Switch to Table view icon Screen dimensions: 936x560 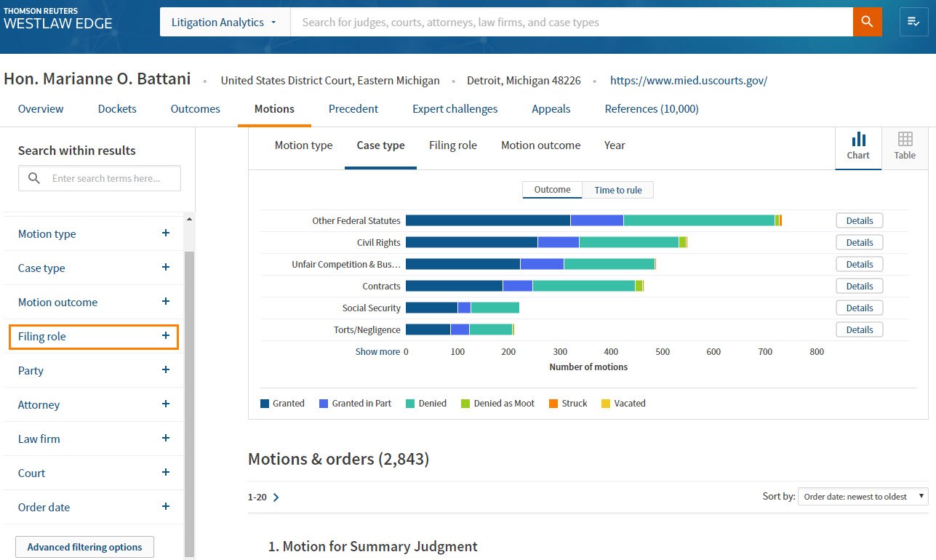pyautogui.click(x=905, y=145)
